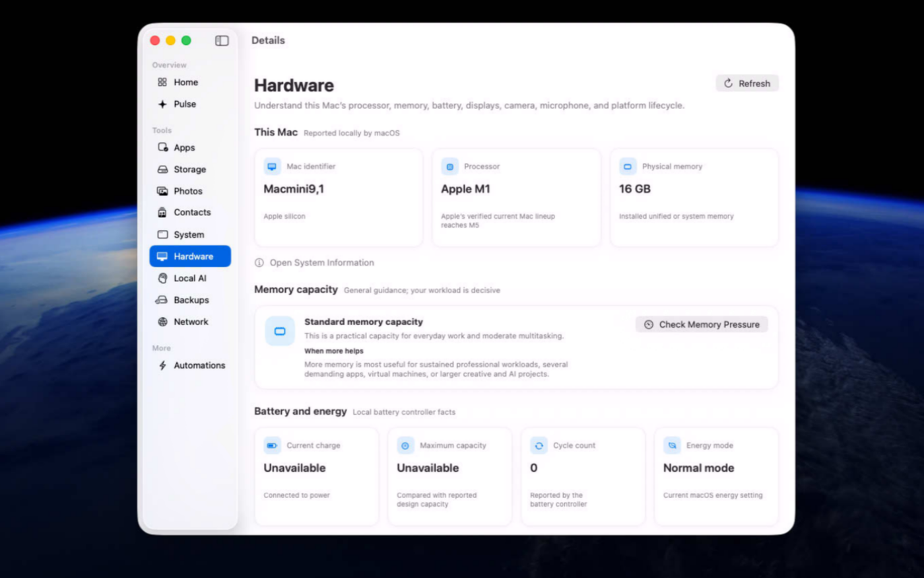This screenshot has height=578, width=924.
Task: Click the Contacts icon in sidebar
Action: [x=162, y=213]
